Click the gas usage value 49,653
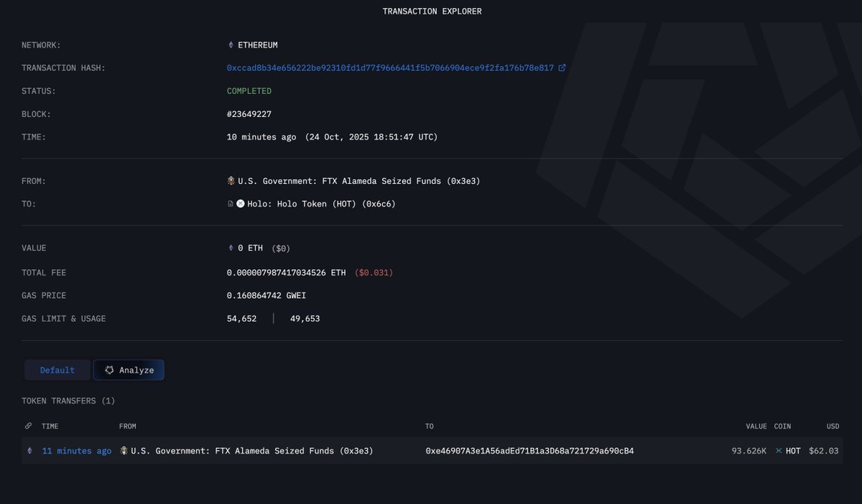This screenshot has height=504, width=862. coord(305,319)
